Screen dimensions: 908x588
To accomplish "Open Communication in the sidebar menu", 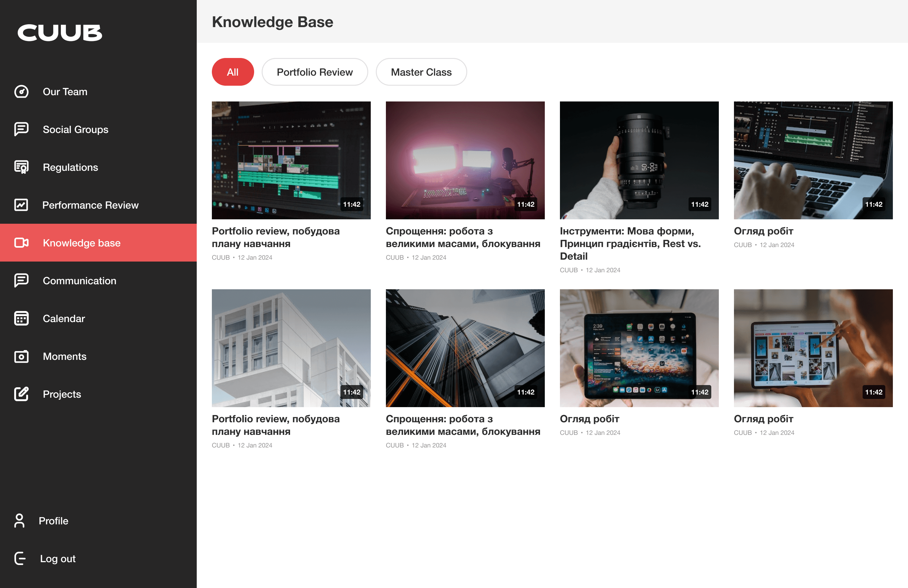I will tap(79, 281).
